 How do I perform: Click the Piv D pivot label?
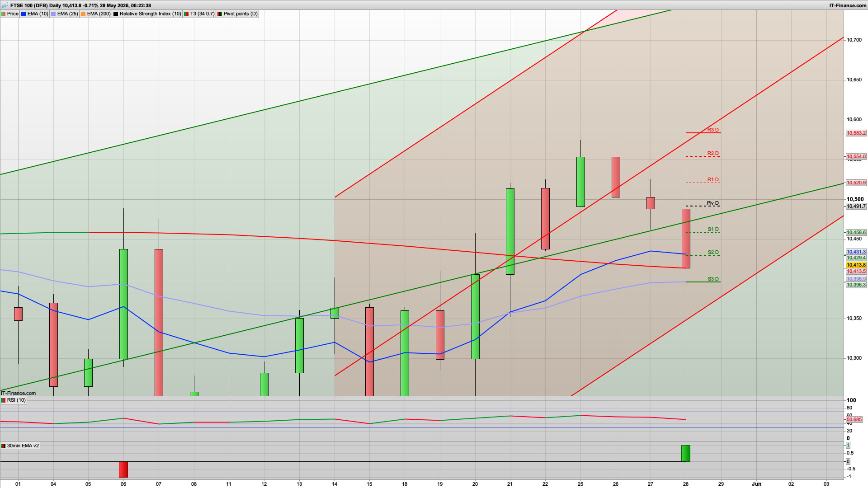click(x=713, y=203)
